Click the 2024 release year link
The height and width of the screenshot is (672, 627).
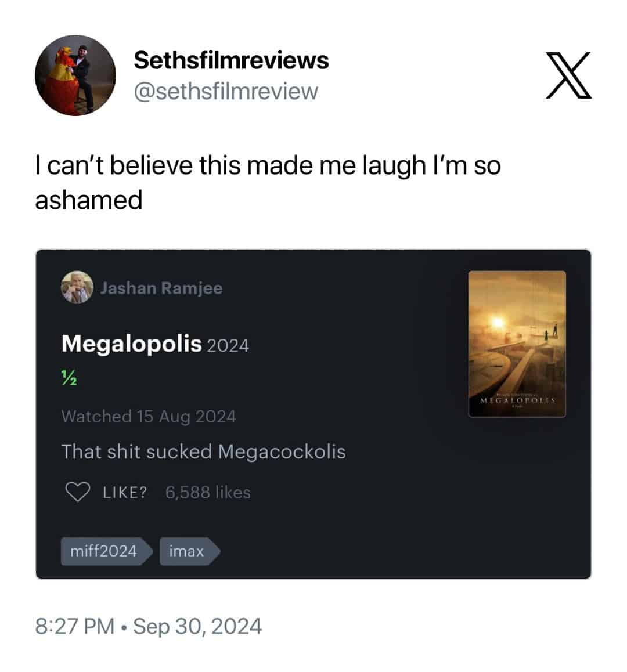click(228, 346)
